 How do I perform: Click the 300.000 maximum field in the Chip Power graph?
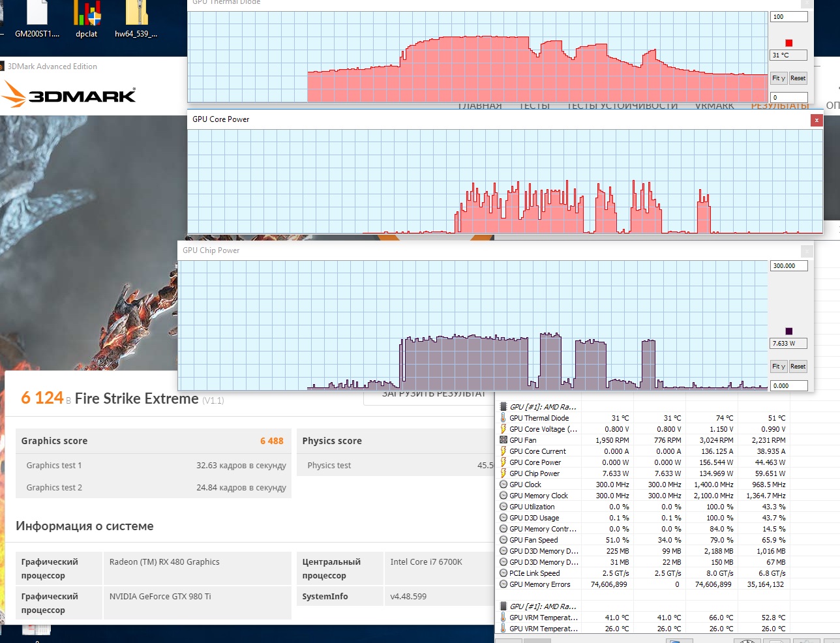(788, 266)
